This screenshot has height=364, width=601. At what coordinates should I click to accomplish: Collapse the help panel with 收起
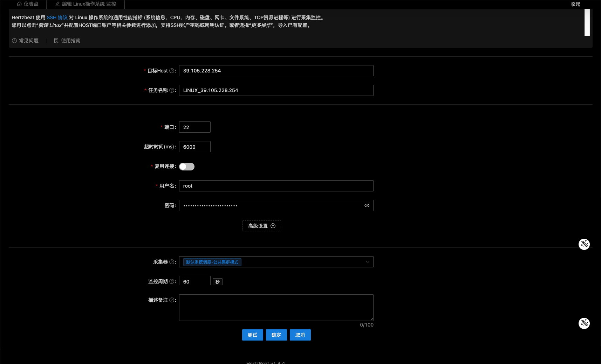pyautogui.click(x=575, y=4)
